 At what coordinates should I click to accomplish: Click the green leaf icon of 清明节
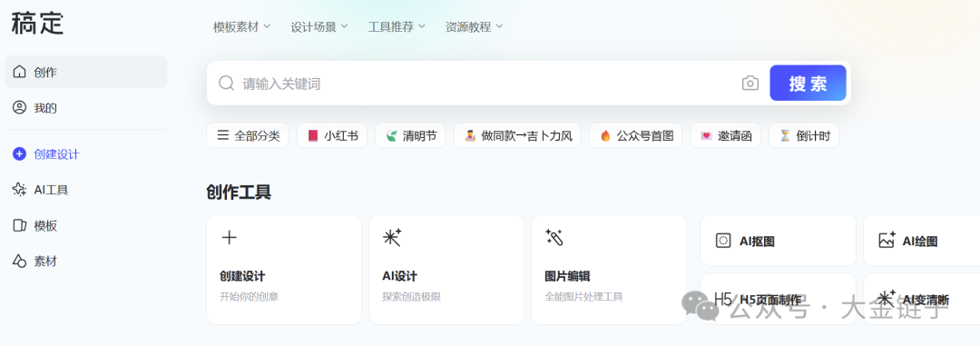coord(391,135)
